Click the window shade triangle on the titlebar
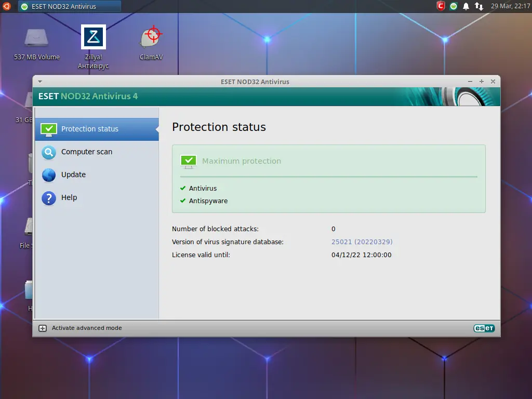The width and height of the screenshot is (532, 399). click(x=40, y=82)
